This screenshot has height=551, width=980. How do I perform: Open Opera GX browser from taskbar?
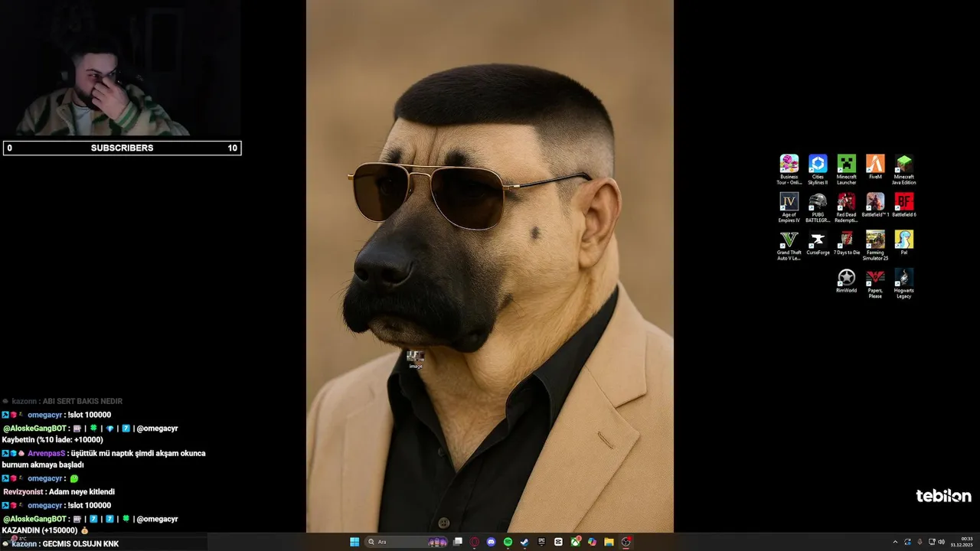(x=475, y=542)
